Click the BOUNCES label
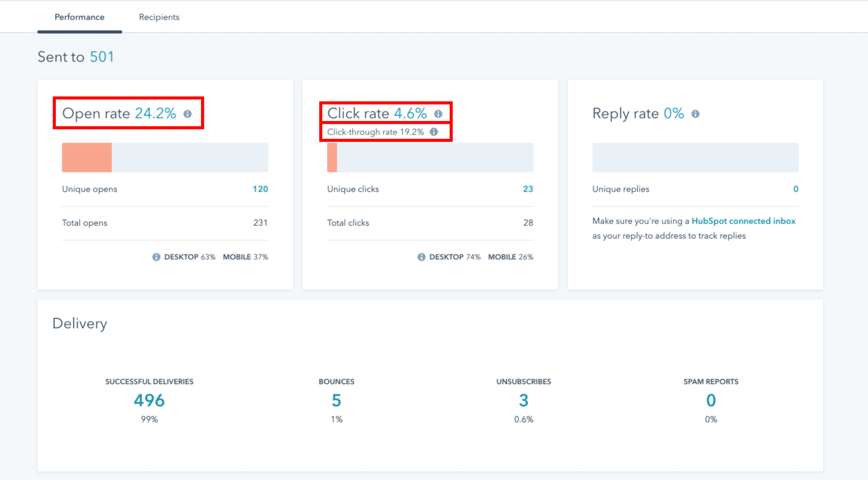 [336, 382]
